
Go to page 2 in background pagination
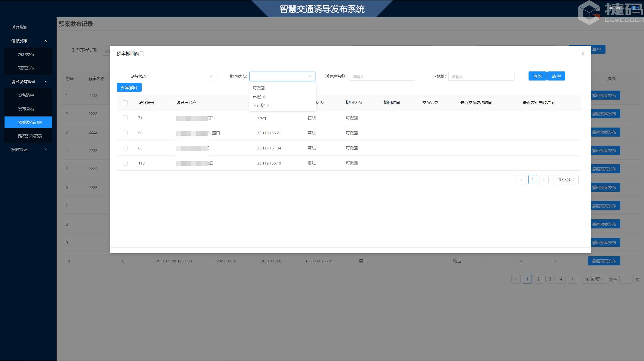coord(538,279)
